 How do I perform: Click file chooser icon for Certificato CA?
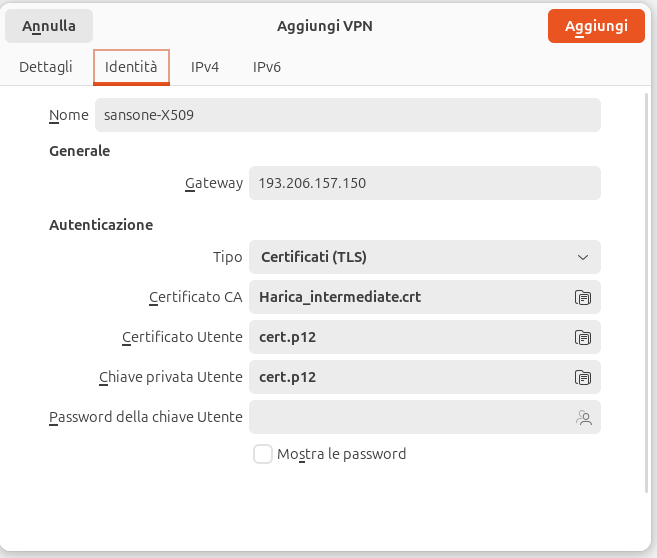[x=582, y=297]
